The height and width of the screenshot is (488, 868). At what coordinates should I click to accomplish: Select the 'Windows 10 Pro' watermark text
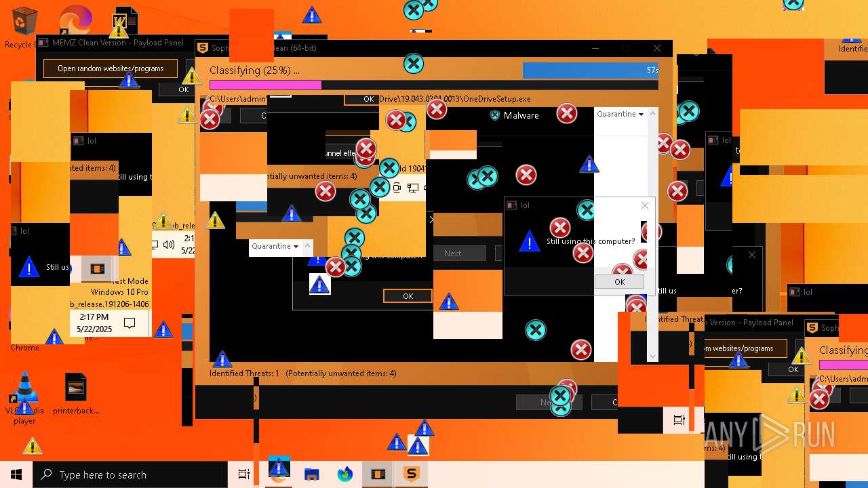[119, 292]
